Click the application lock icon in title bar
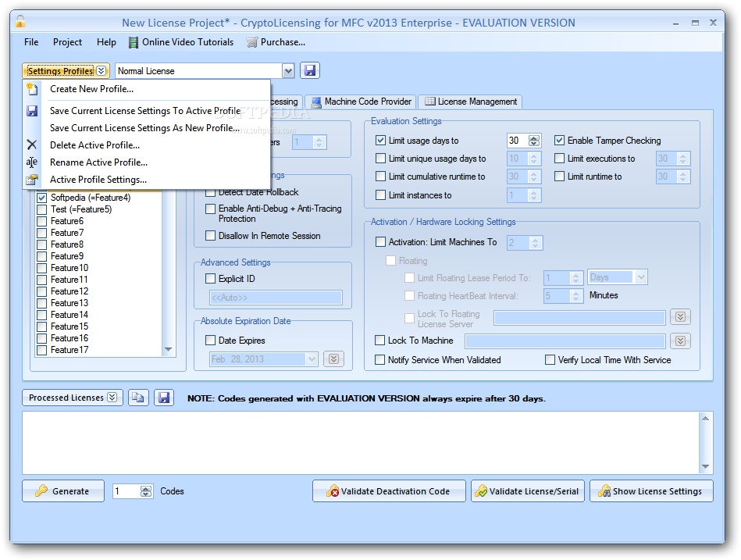The width and height of the screenshot is (741, 560). (x=20, y=22)
